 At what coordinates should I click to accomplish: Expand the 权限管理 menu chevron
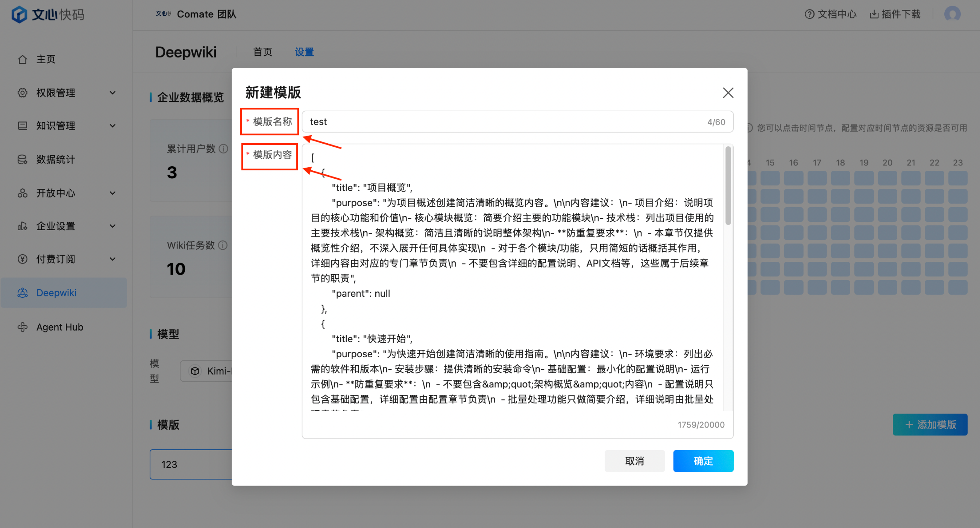[112, 93]
